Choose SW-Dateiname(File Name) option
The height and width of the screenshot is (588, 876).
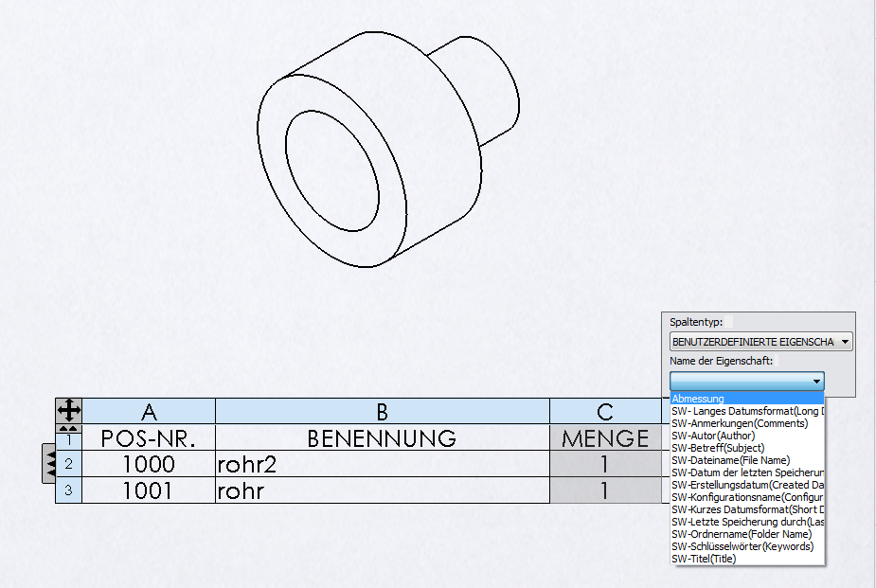point(747,460)
